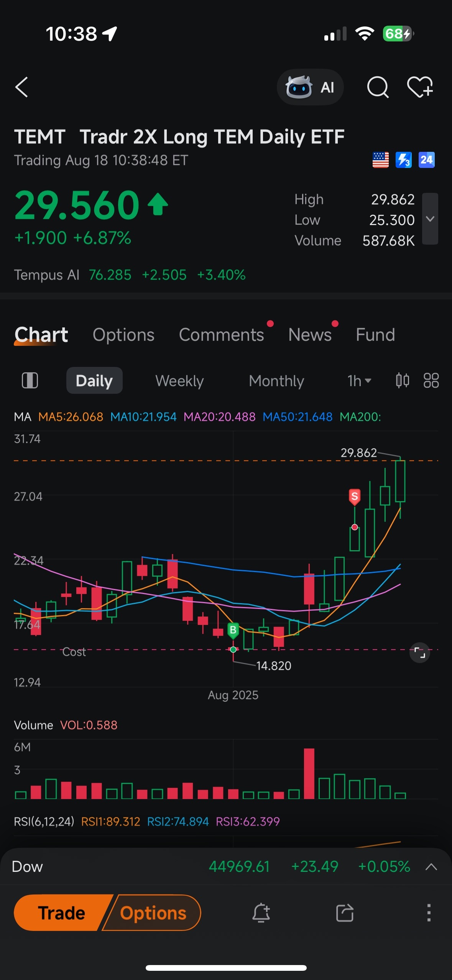Viewport: 452px width, 980px height.
Task: Open the three-dot more menu
Action: [x=429, y=913]
